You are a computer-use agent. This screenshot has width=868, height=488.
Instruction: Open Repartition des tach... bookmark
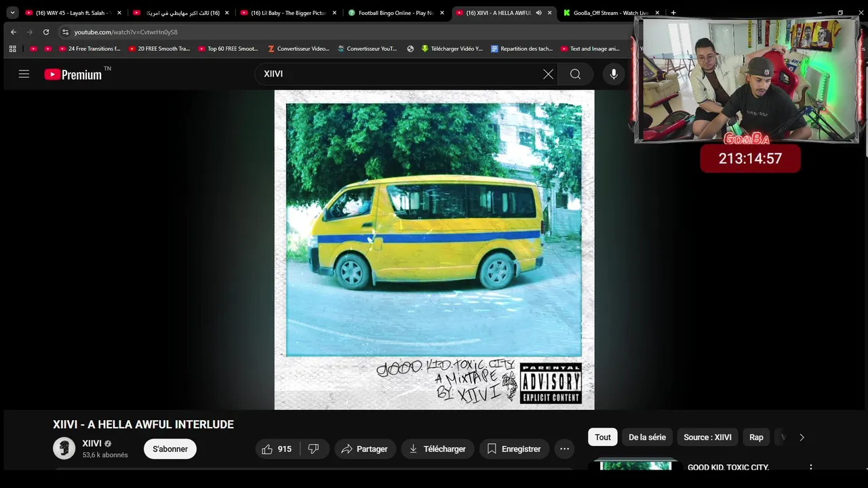(x=521, y=49)
